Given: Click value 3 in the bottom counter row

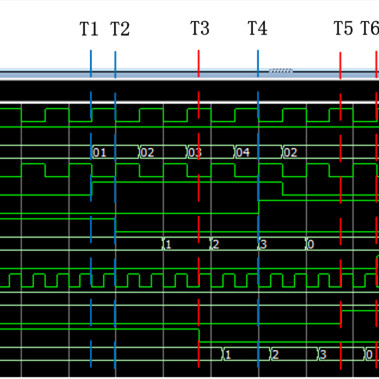Looking at the screenshot, I should (x=323, y=354).
